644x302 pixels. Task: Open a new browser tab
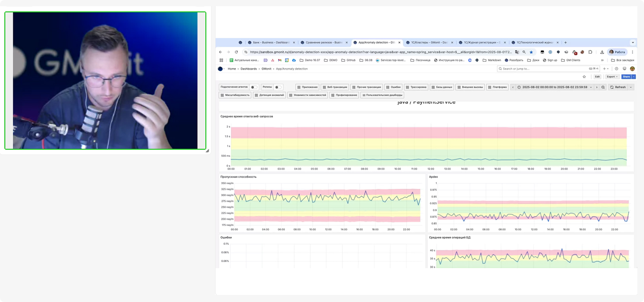(x=566, y=43)
